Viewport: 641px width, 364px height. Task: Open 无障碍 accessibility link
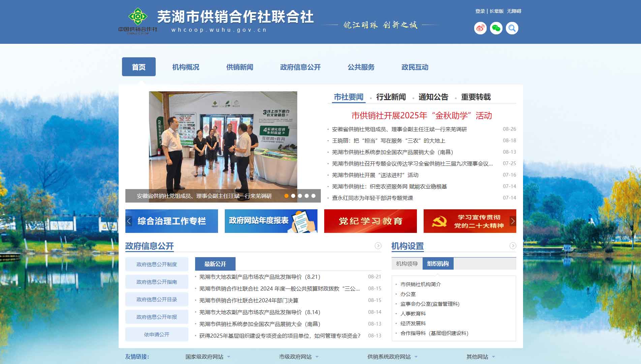[514, 11]
